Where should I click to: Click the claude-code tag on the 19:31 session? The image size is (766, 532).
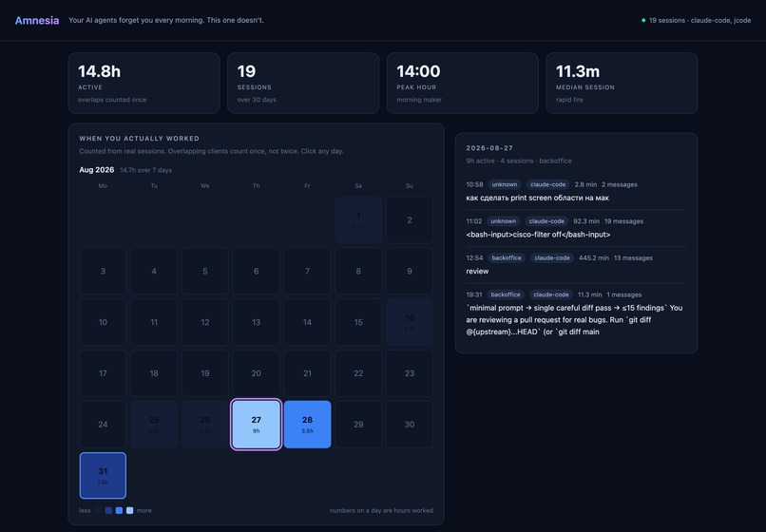[x=551, y=294]
